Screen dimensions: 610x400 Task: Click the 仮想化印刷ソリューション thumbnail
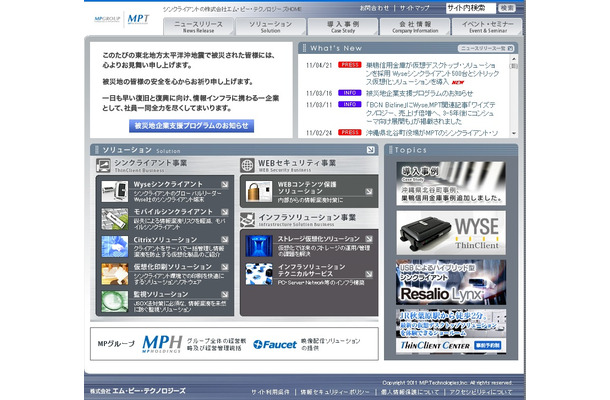[x=115, y=274]
